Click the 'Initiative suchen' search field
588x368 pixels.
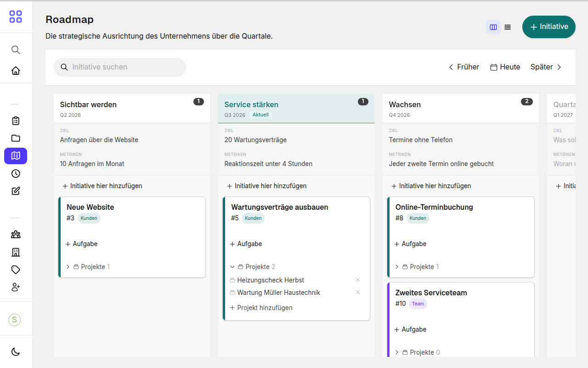[x=120, y=67]
